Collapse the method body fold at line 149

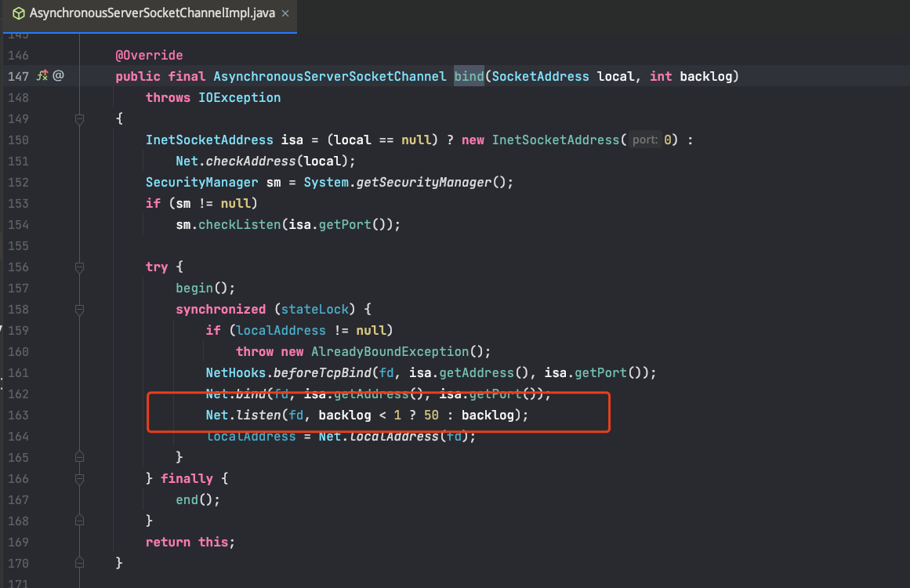[79, 119]
